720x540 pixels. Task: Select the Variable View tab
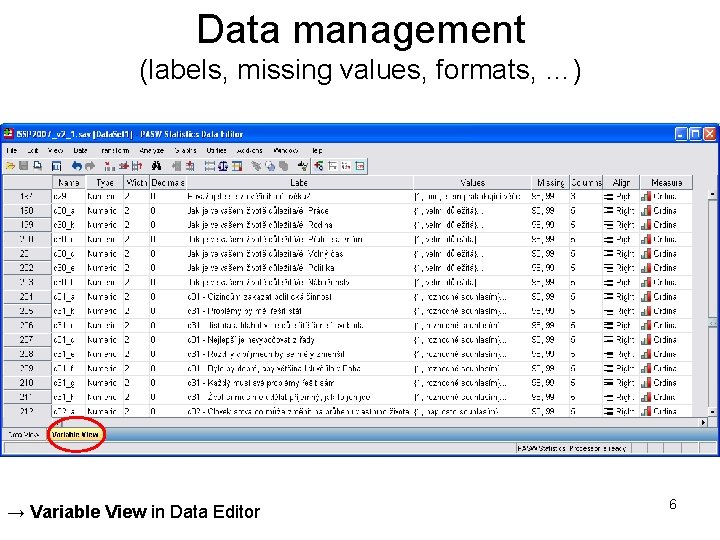(75, 434)
